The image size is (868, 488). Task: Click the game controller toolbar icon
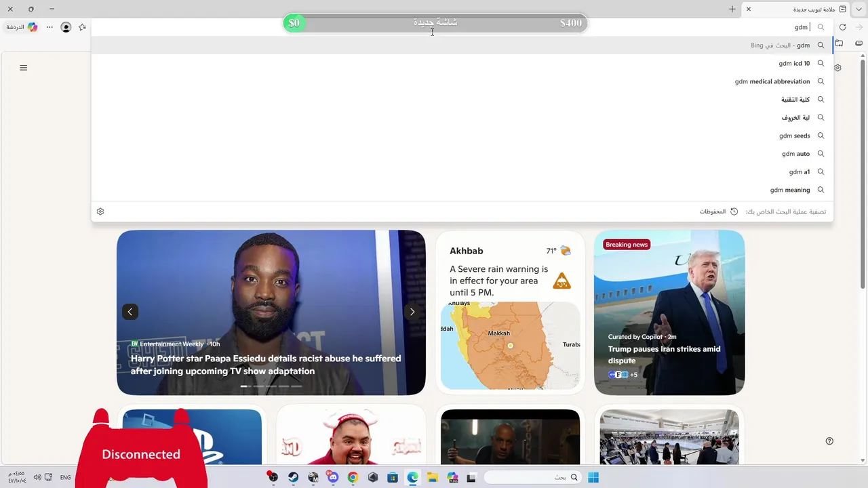[x=859, y=43]
